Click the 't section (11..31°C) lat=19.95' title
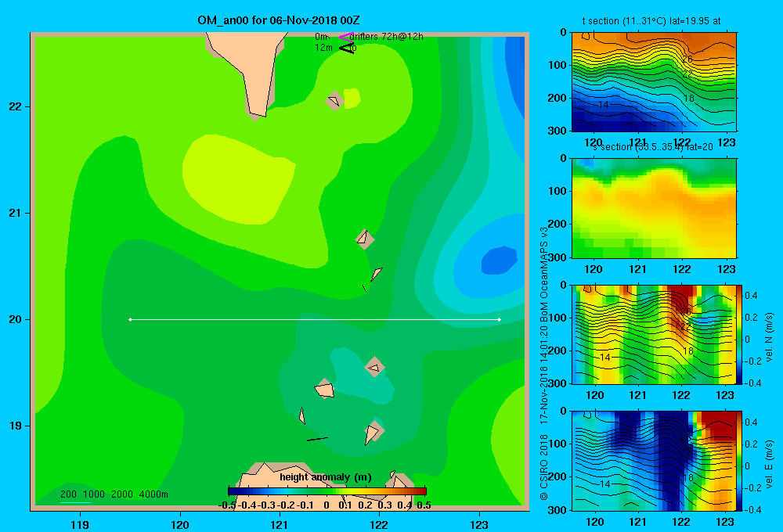 point(651,21)
